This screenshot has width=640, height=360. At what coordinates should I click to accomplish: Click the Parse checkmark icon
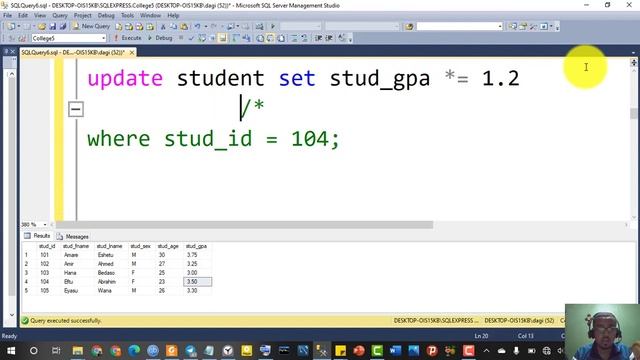191,38
